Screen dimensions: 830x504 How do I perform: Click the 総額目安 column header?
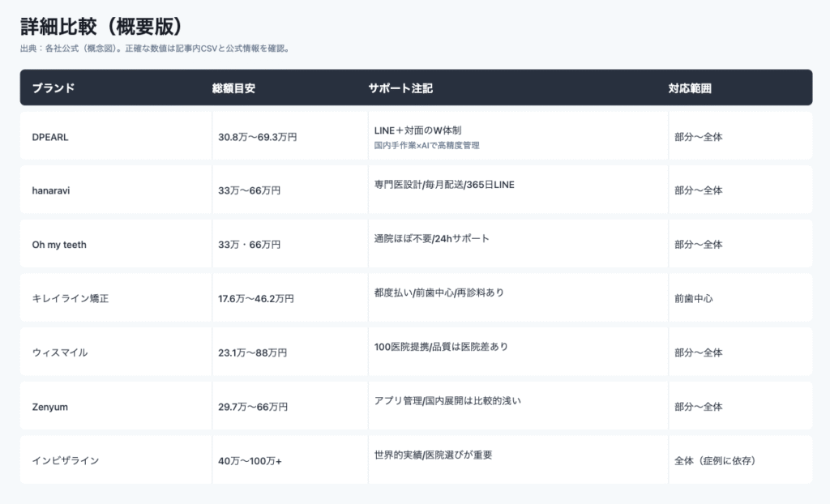click(233, 88)
